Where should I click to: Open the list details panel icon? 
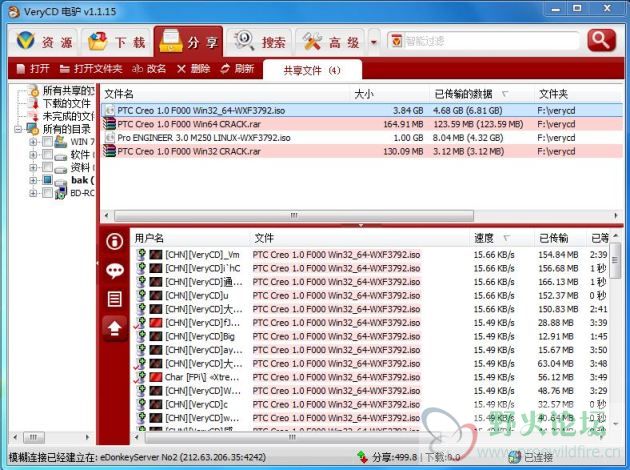point(115,299)
